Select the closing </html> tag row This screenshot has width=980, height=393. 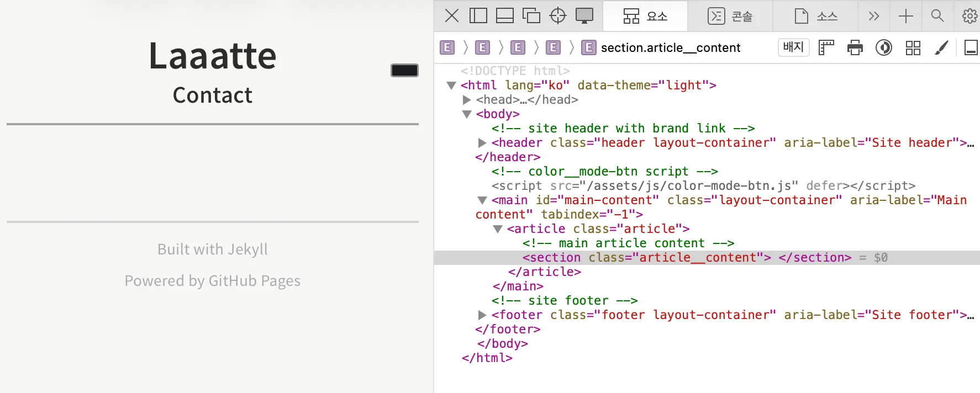[487, 358]
